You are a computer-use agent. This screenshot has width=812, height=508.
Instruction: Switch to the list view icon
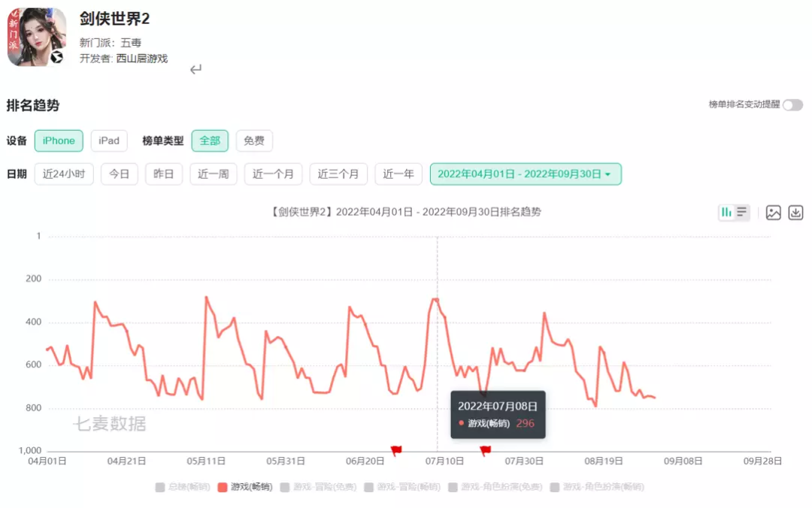coord(741,213)
